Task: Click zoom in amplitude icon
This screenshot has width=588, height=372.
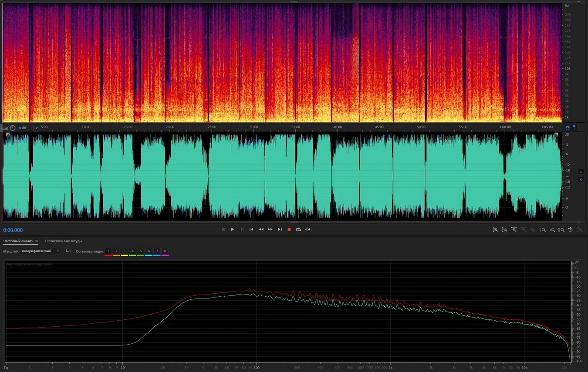Action: click(x=495, y=230)
